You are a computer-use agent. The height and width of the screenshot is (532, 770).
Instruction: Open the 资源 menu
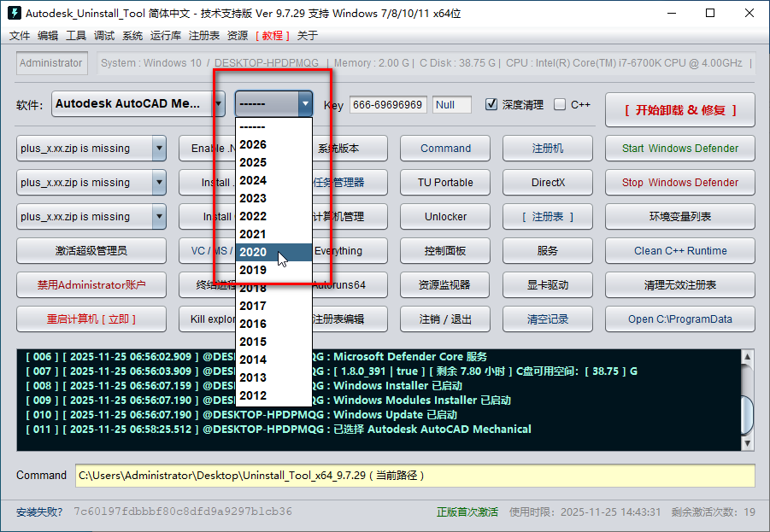(x=238, y=35)
